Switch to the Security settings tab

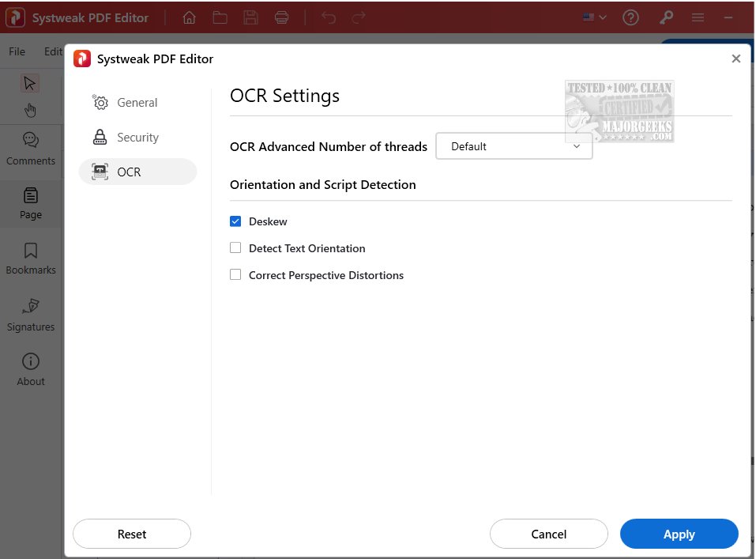coord(137,138)
